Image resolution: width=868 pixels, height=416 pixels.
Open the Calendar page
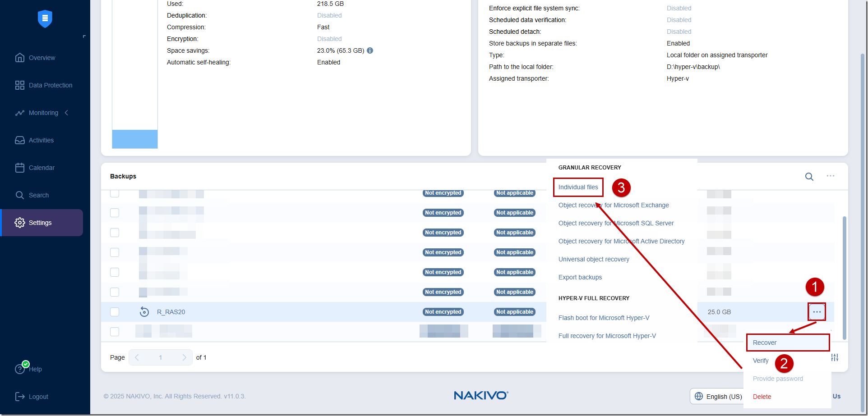coord(42,168)
